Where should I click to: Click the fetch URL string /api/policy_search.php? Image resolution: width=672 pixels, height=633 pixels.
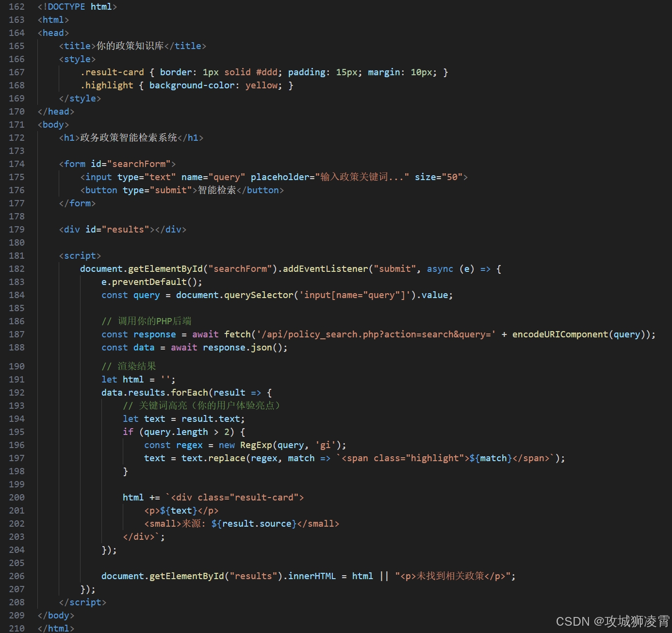377,334
